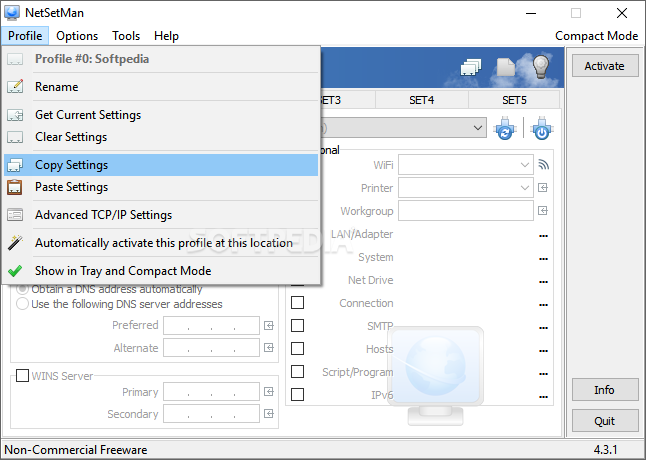This screenshot has height=460, width=646.
Task: Click the get-current icon beside Primary WINS
Action: click(269, 392)
